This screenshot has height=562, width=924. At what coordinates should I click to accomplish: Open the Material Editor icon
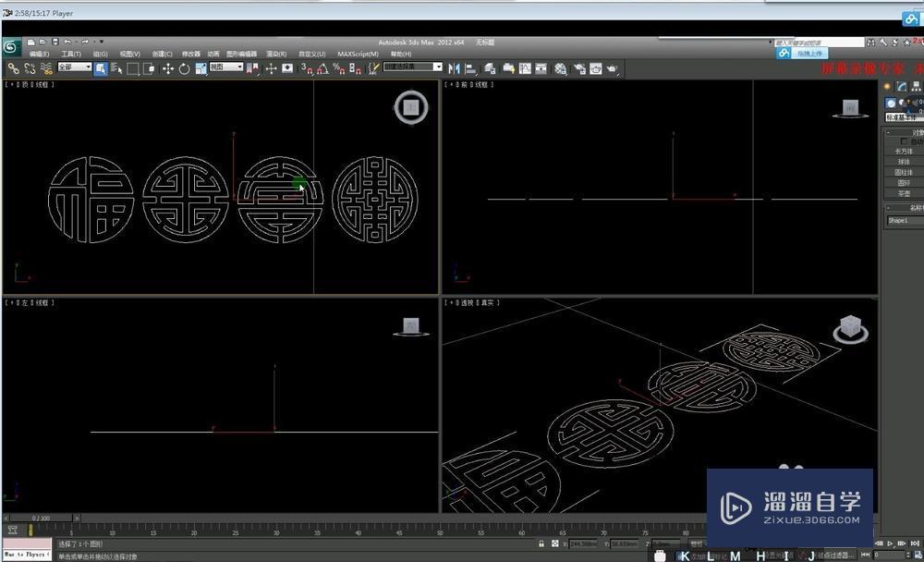pos(561,68)
